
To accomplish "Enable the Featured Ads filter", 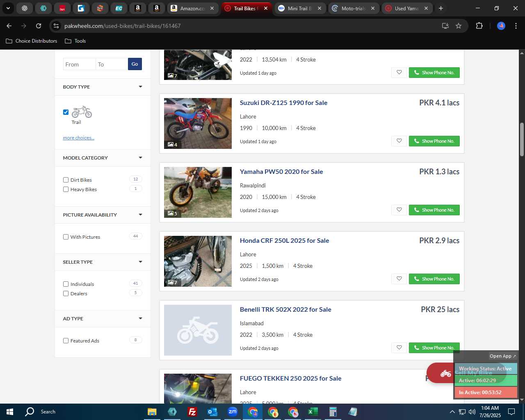I will coord(66,340).
